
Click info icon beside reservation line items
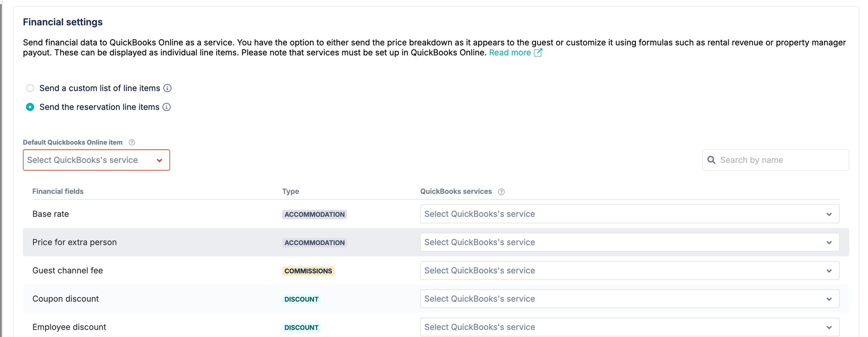coord(167,107)
